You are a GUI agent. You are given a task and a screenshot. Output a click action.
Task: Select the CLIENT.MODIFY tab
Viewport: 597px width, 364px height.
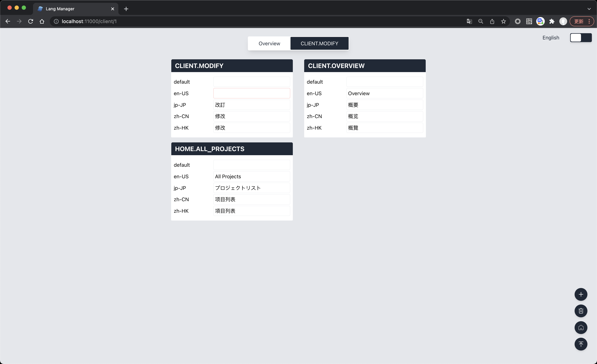click(319, 43)
